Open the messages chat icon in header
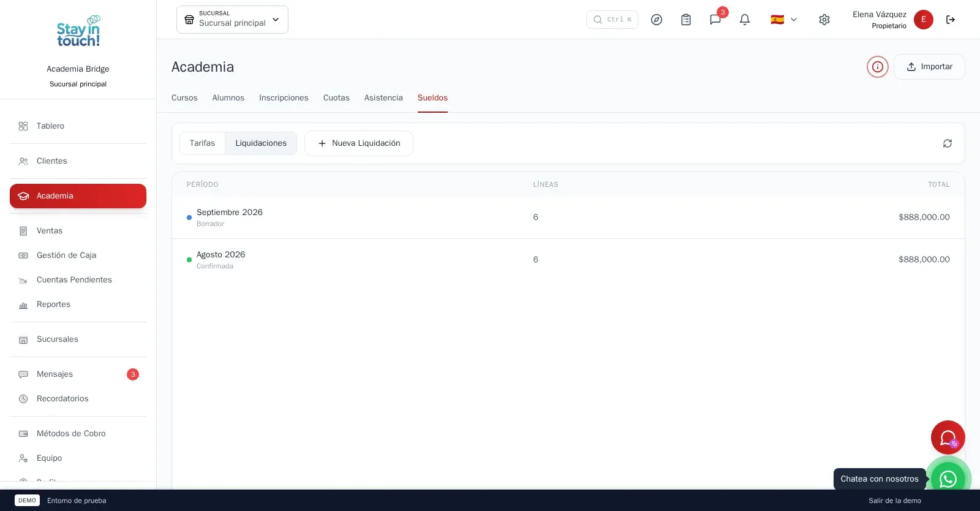This screenshot has height=511, width=980. pos(715,20)
